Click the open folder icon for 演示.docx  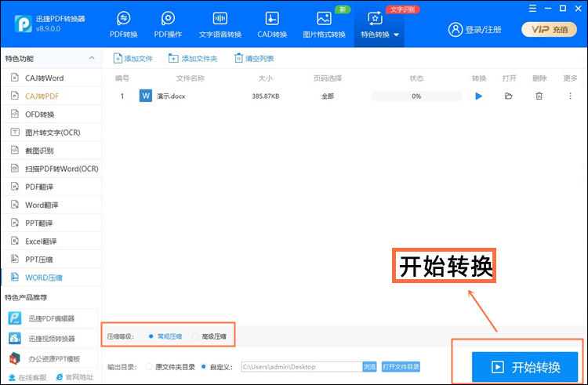coord(509,96)
